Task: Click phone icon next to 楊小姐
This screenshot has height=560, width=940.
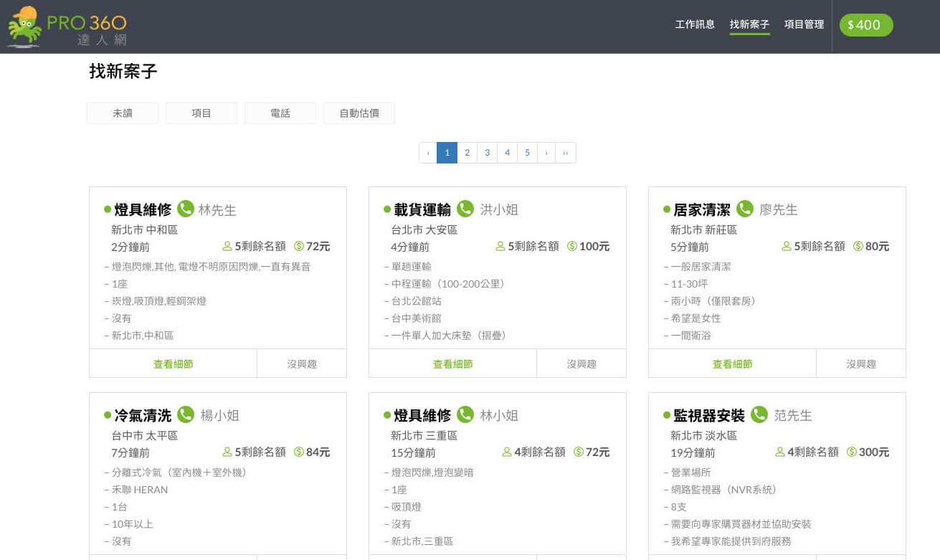Action: click(186, 414)
